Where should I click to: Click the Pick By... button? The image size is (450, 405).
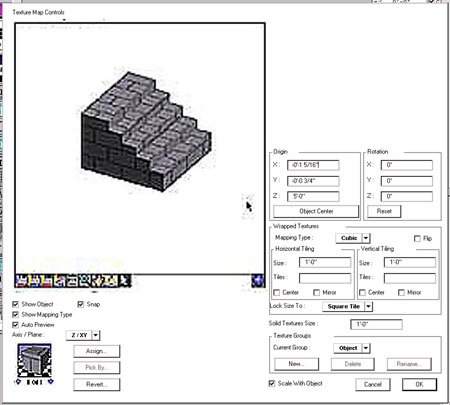96,368
